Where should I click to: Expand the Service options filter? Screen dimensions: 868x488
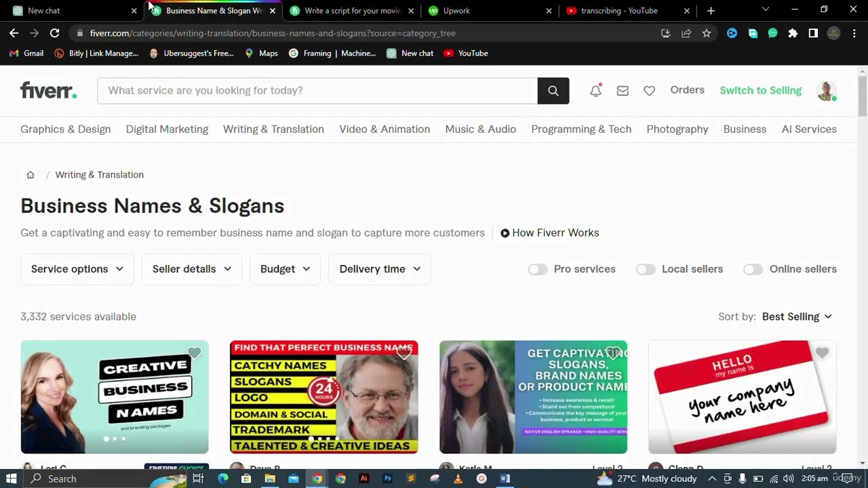click(77, 269)
